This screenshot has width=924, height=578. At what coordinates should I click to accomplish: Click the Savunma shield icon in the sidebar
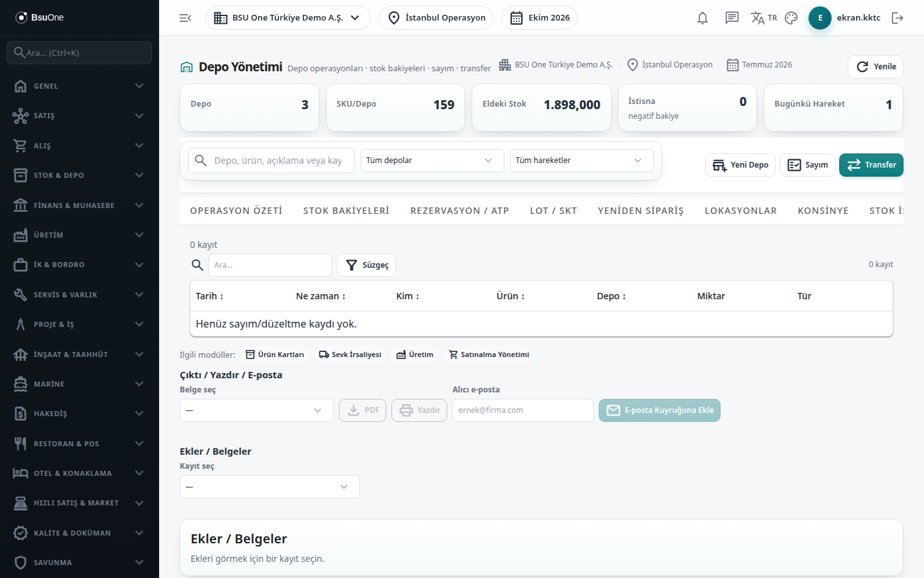click(x=21, y=563)
